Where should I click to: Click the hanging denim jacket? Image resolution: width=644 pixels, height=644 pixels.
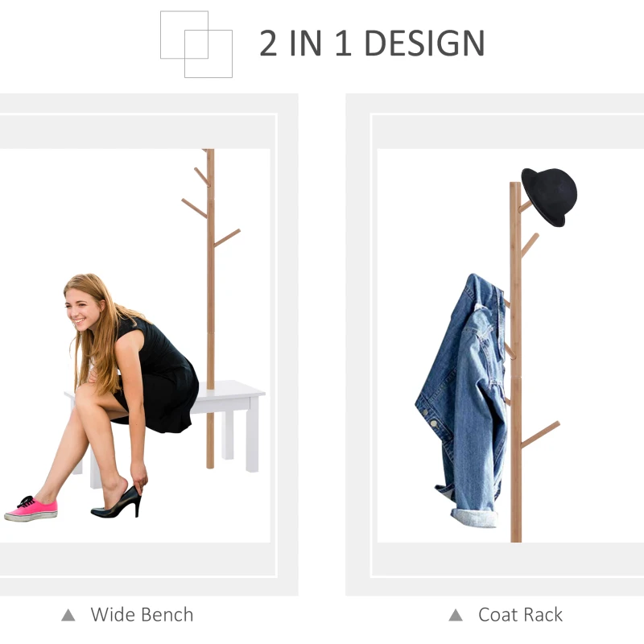tap(462, 400)
